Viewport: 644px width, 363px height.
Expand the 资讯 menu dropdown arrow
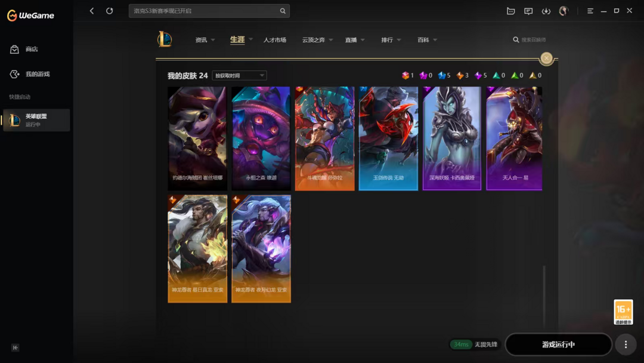click(213, 40)
